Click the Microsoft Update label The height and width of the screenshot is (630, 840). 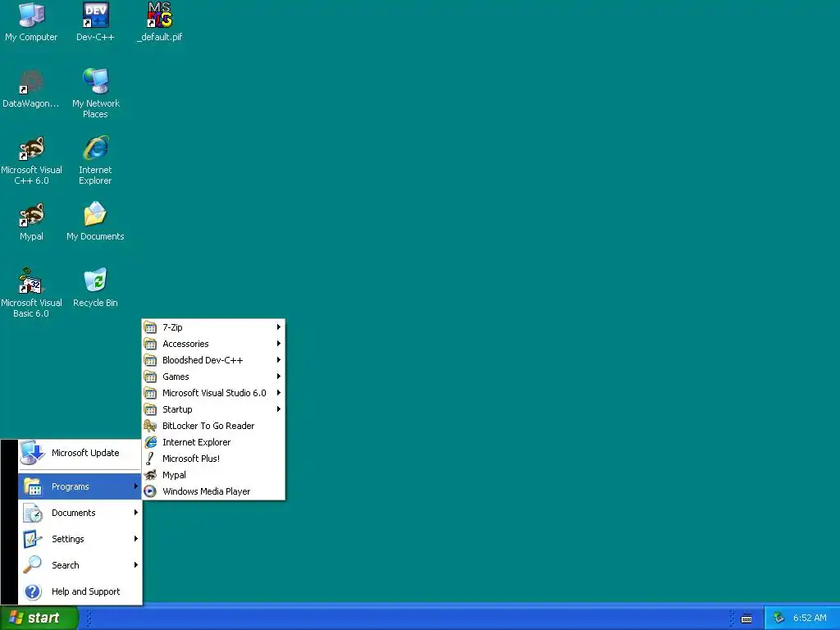[85, 453]
